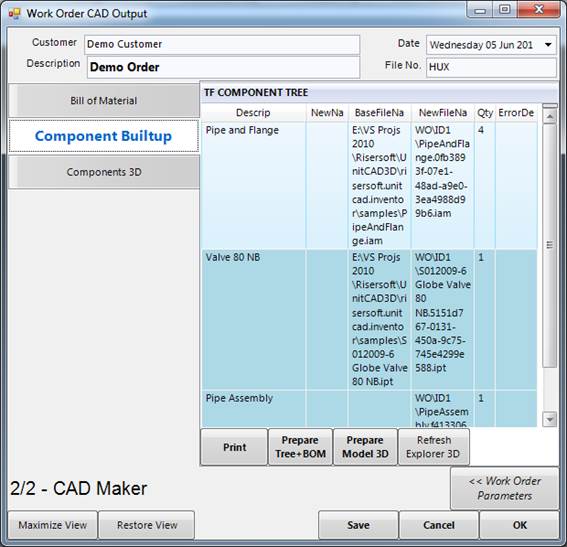Click Prepare Model 3D button
Image resolution: width=567 pixels, height=547 pixels.
pyautogui.click(x=365, y=447)
